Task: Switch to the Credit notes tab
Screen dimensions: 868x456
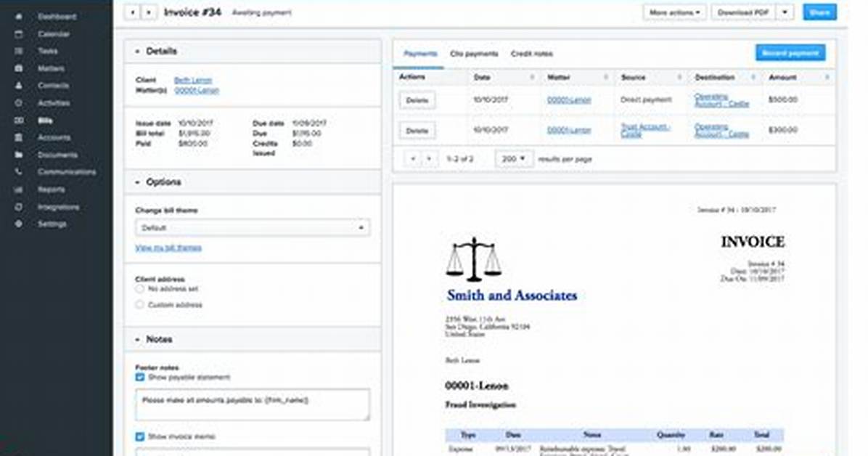Action: tap(531, 54)
